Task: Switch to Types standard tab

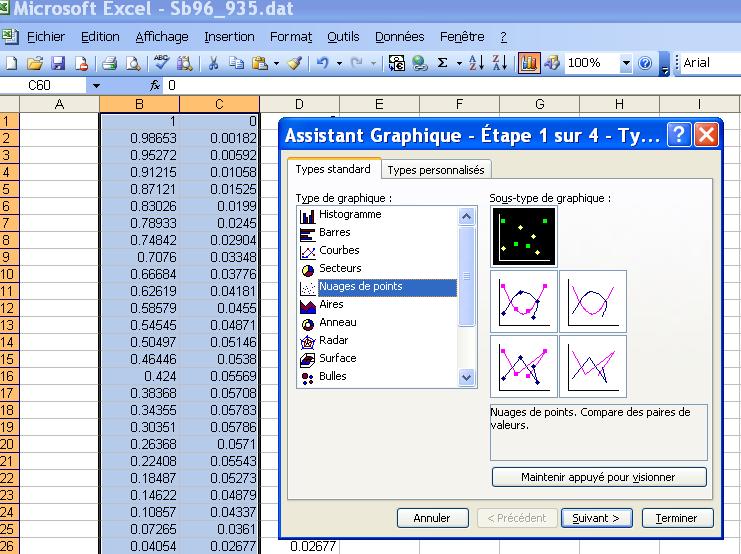Action: click(333, 169)
